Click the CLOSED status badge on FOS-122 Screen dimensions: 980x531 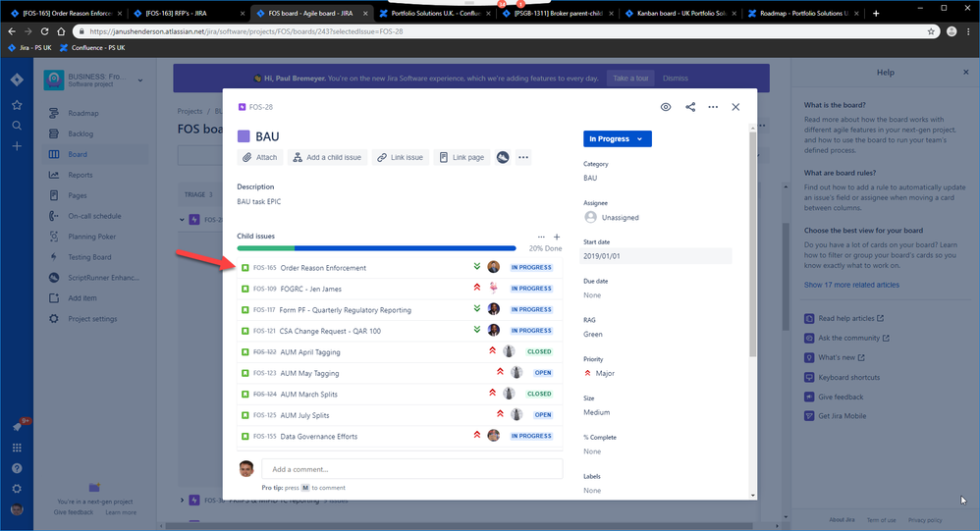(539, 351)
